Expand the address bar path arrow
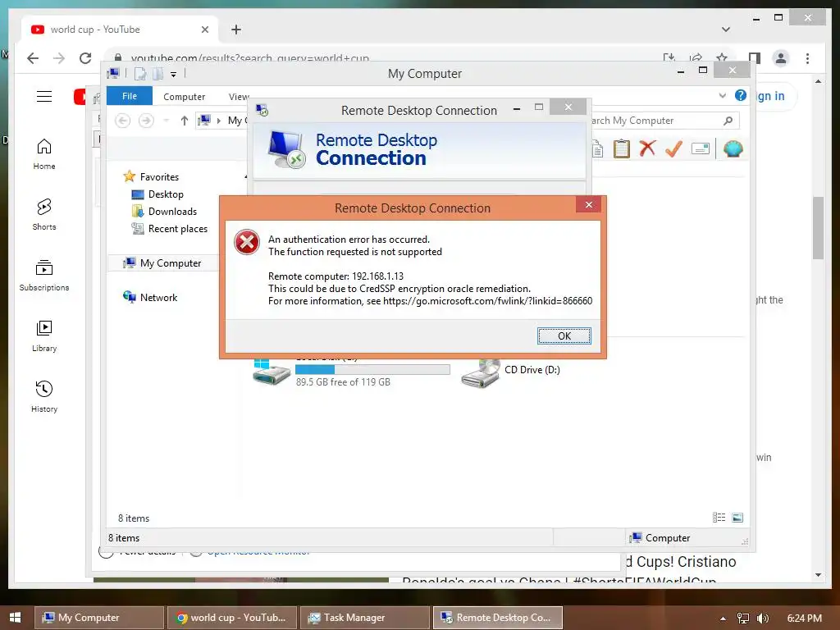The height and width of the screenshot is (630, 840). point(218,121)
